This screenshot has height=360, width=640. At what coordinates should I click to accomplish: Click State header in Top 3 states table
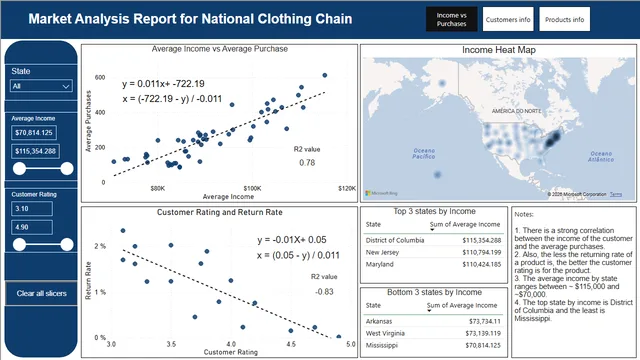click(x=373, y=224)
